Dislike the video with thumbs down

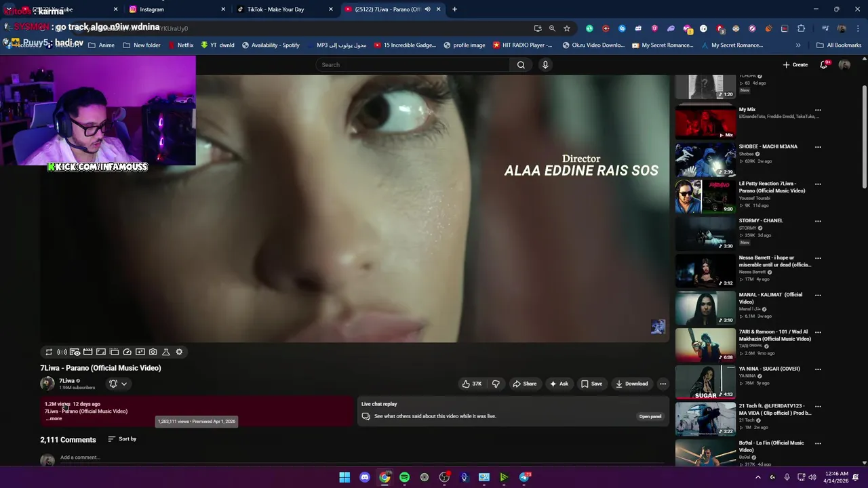click(x=496, y=384)
